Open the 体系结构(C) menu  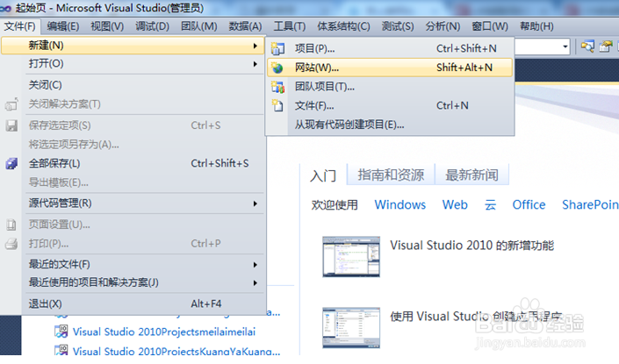click(x=343, y=26)
